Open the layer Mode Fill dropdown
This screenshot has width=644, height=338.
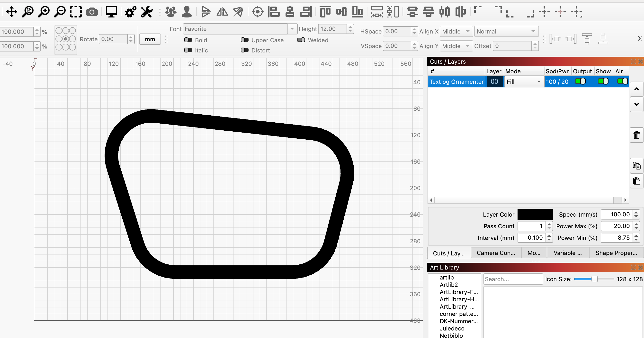pos(524,82)
